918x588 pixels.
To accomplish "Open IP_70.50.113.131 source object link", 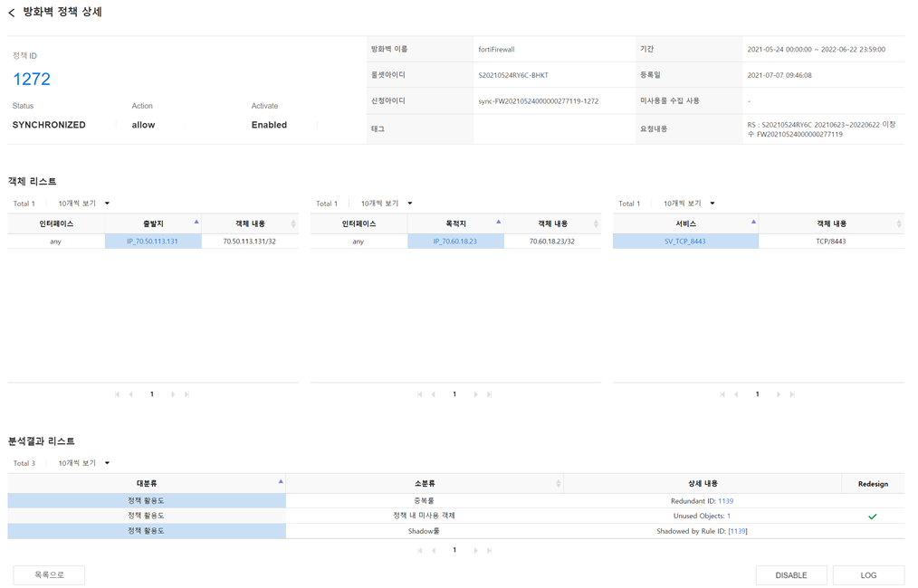I will pos(152,241).
